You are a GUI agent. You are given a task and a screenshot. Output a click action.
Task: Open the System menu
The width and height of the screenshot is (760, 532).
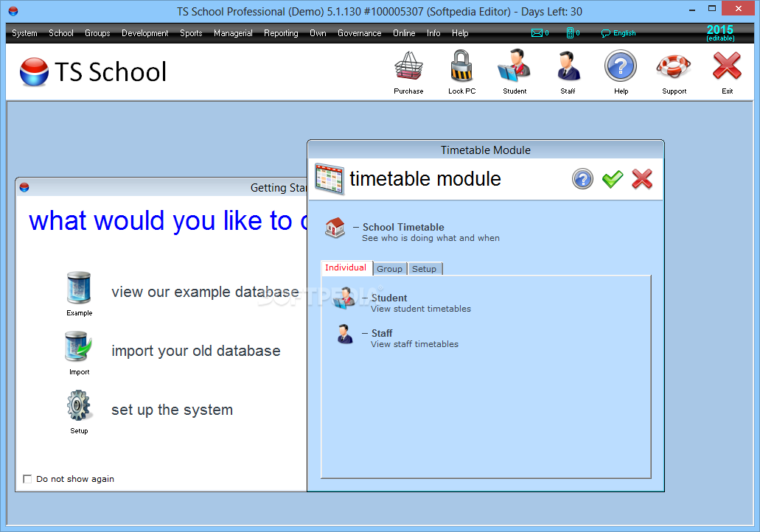[25, 33]
